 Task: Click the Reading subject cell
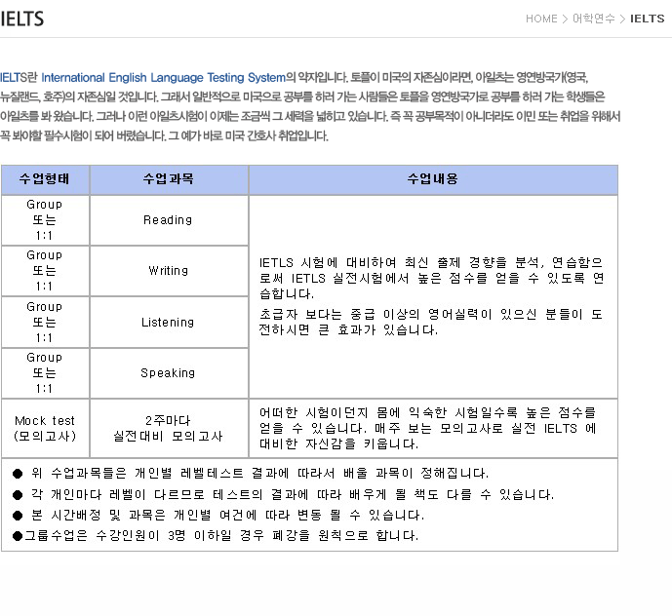click(x=168, y=220)
